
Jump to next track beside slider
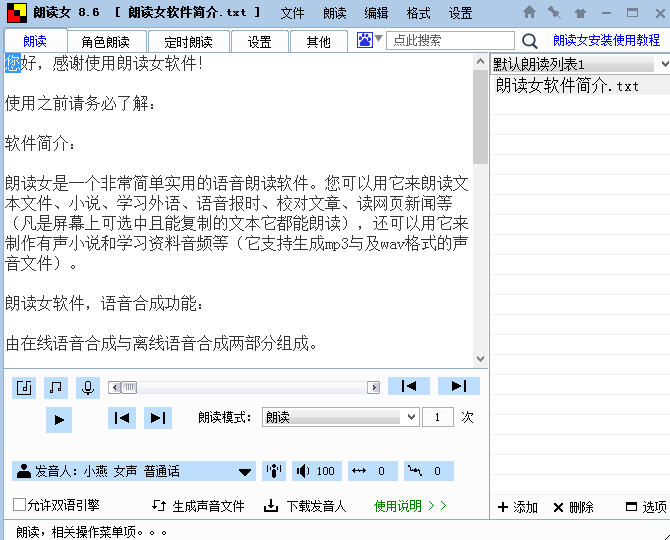point(459,386)
